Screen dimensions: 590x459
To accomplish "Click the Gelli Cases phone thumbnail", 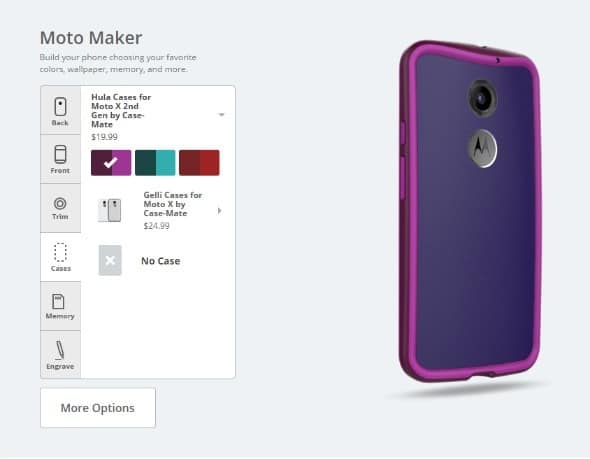I will tap(110, 210).
